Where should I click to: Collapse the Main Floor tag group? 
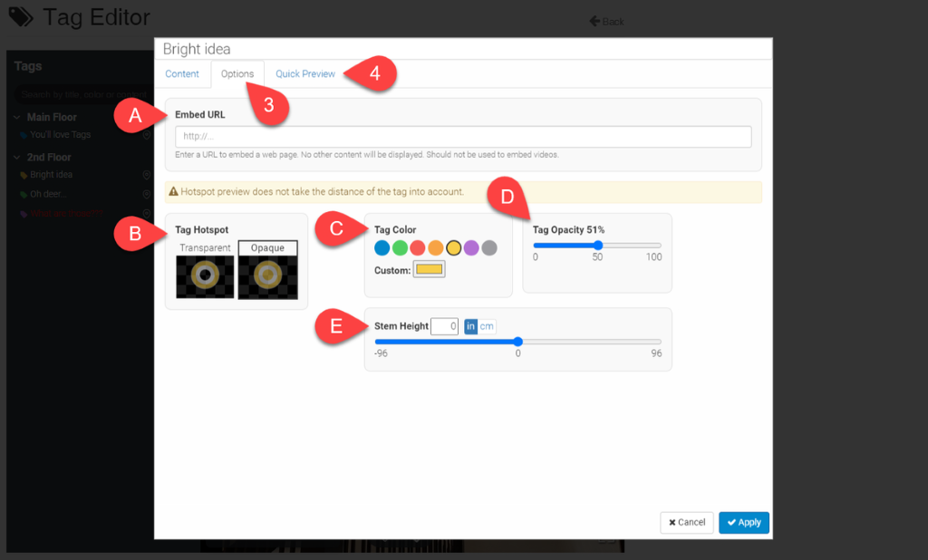pos(18,117)
